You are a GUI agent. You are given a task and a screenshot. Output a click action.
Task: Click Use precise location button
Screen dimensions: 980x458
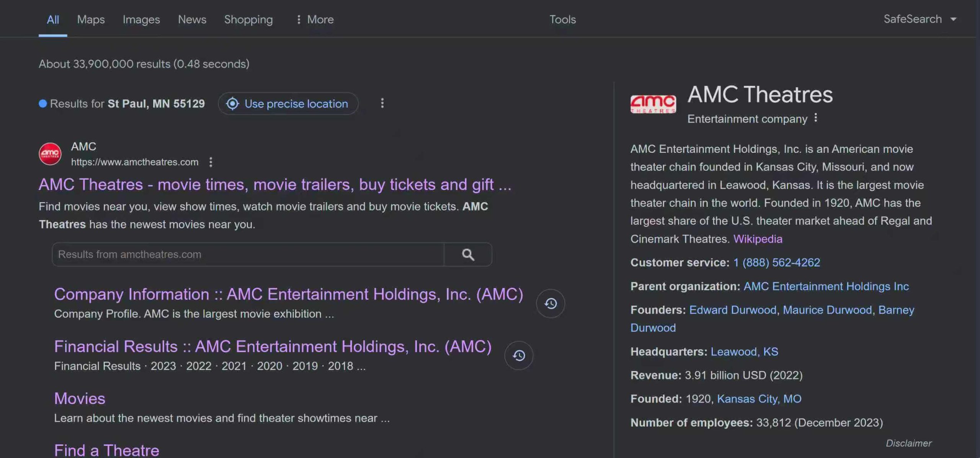click(288, 103)
